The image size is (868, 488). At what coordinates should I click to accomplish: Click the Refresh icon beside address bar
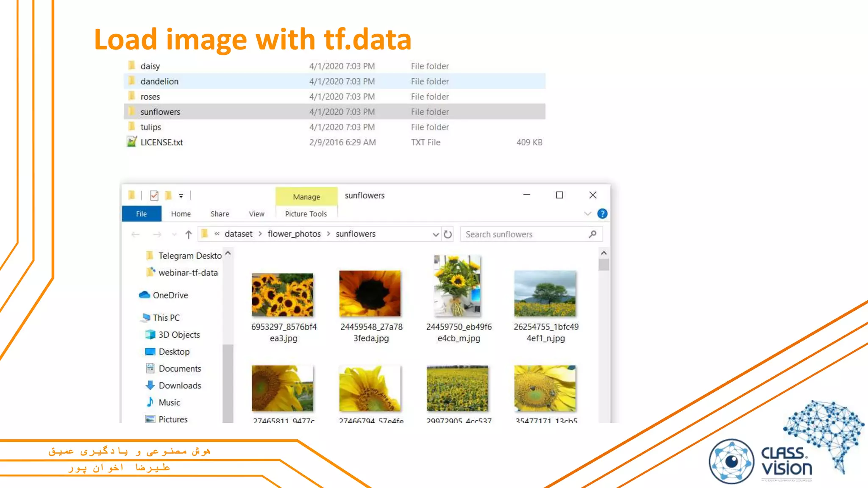(x=448, y=234)
